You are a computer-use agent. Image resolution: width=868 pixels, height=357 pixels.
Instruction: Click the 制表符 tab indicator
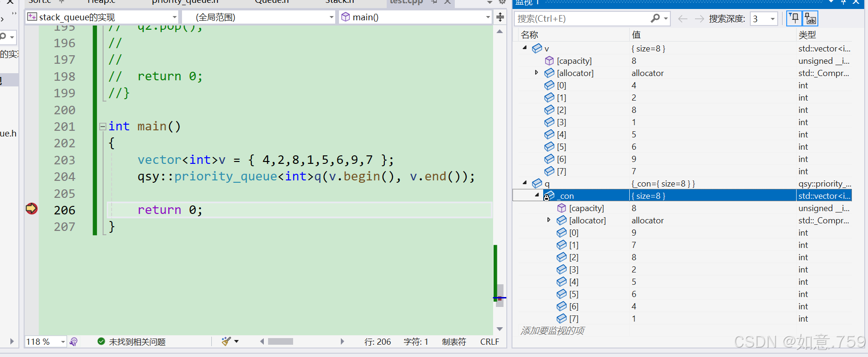point(454,341)
